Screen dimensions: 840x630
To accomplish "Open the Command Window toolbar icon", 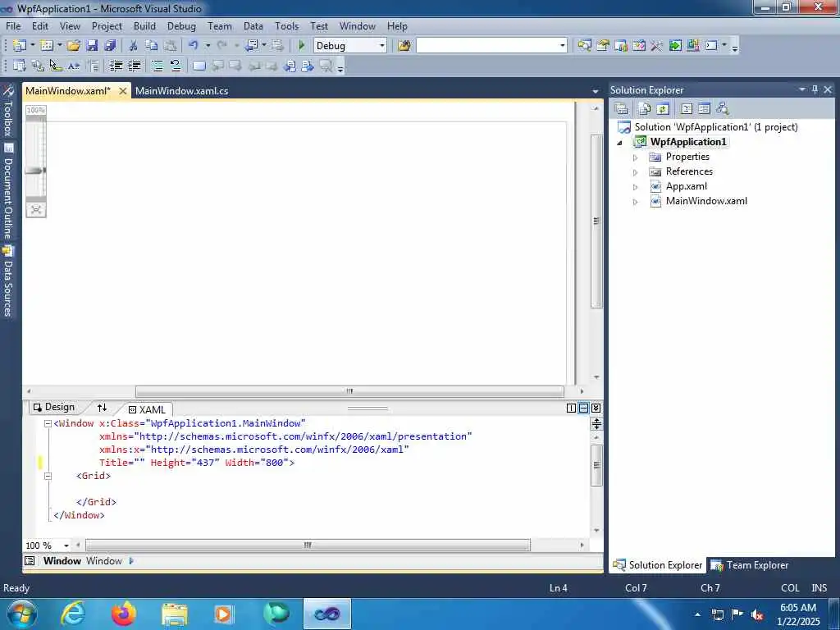I will coord(711,46).
